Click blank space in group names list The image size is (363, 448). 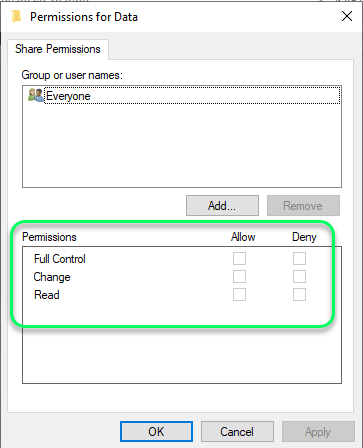(182, 145)
